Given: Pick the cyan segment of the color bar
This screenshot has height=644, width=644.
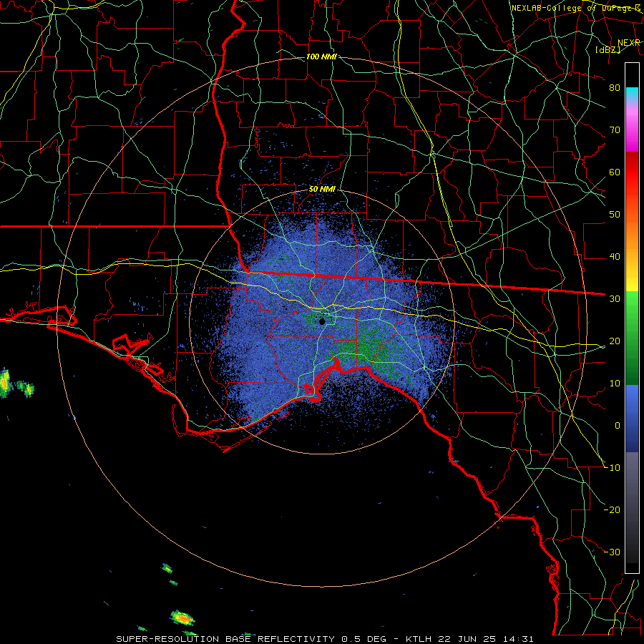Looking at the screenshot, I should pyautogui.click(x=632, y=94).
